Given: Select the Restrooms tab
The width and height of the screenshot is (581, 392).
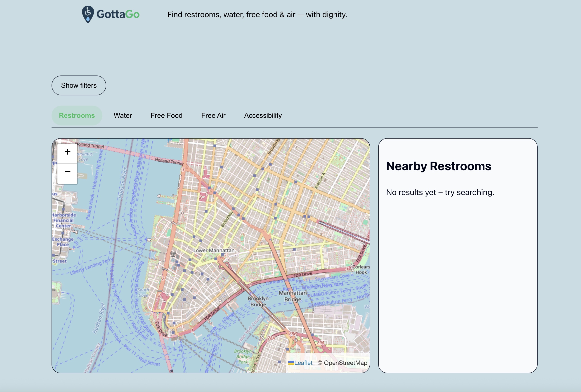Looking at the screenshot, I should 77,116.
